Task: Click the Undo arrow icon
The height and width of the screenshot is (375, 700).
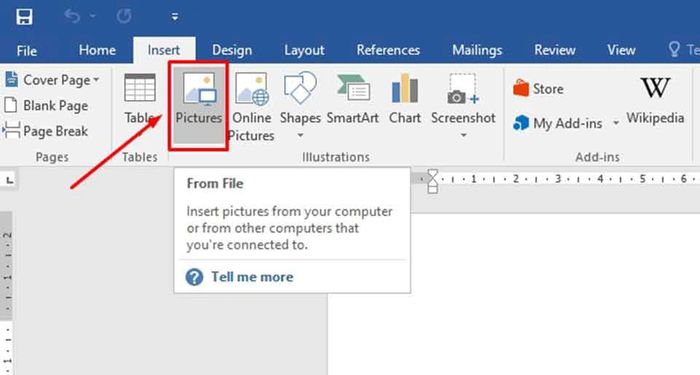Action: tap(72, 17)
